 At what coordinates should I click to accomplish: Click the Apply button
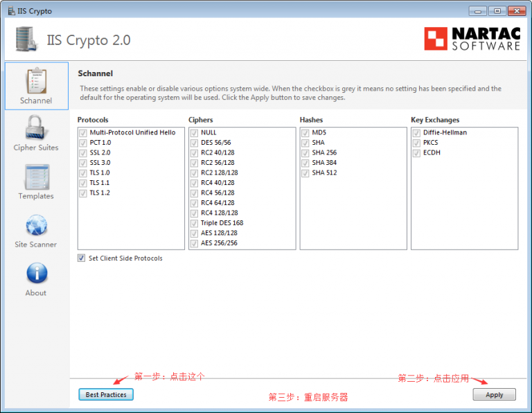[494, 394]
